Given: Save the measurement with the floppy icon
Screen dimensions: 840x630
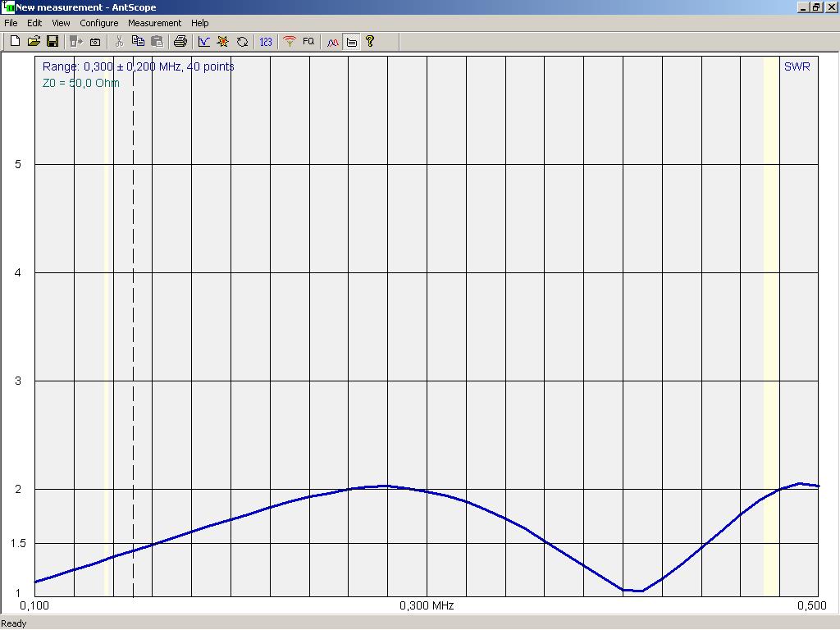Looking at the screenshot, I should click(x=52, y=41).
